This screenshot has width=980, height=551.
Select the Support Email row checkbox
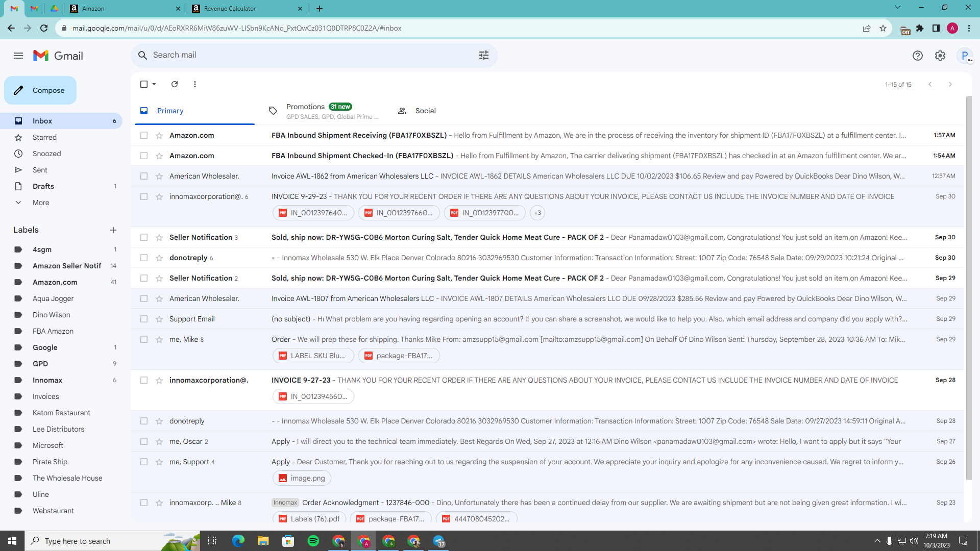[144, 319]
